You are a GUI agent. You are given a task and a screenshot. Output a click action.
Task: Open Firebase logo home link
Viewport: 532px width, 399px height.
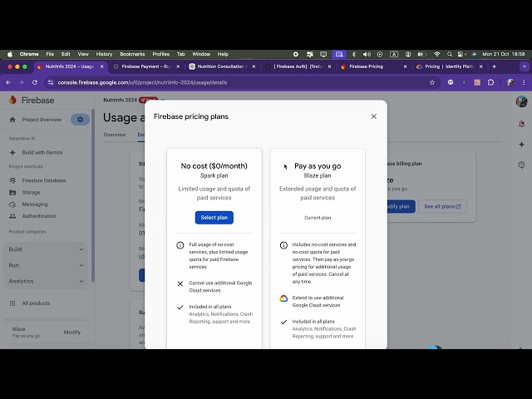coord(32,100)
